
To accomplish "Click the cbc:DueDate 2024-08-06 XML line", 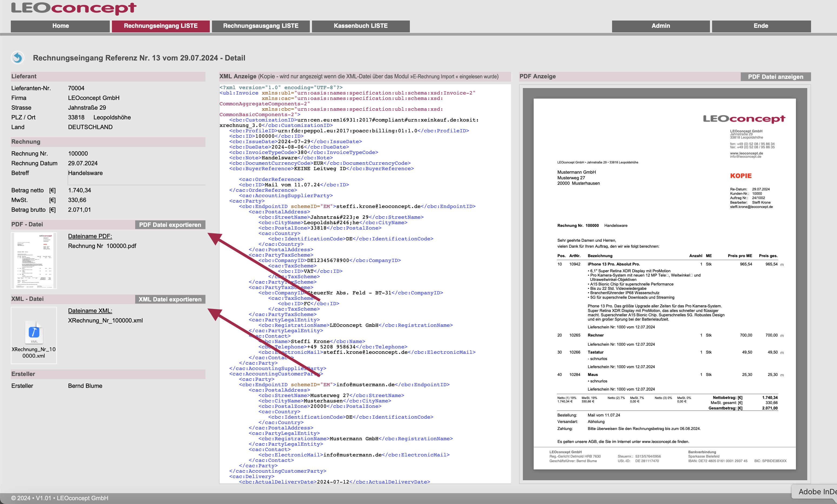I will tap(289, 147).
